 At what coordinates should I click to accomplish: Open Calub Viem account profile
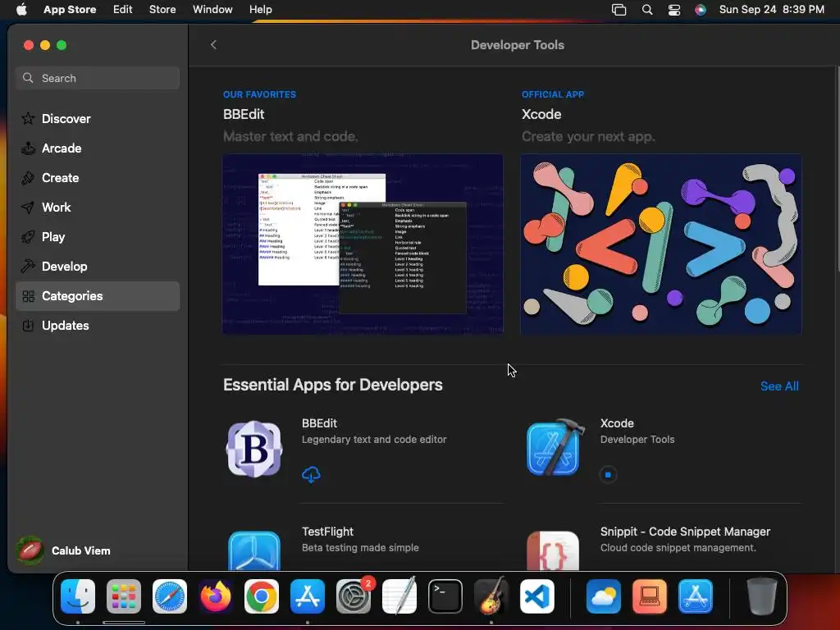(x=63, y=550)
